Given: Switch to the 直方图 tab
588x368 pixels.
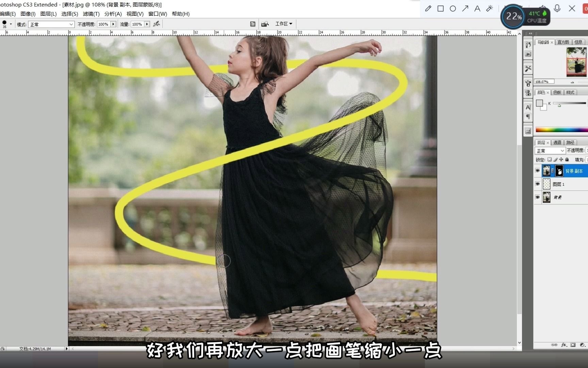Looking at the screenshot, I should tap(563, 42).
